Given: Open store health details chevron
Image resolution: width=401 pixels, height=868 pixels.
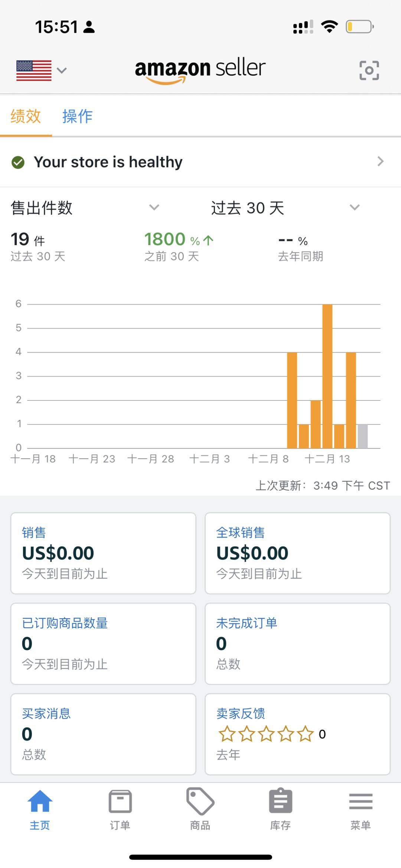Looking at the screenshot, I should click(x=380, y=162).
